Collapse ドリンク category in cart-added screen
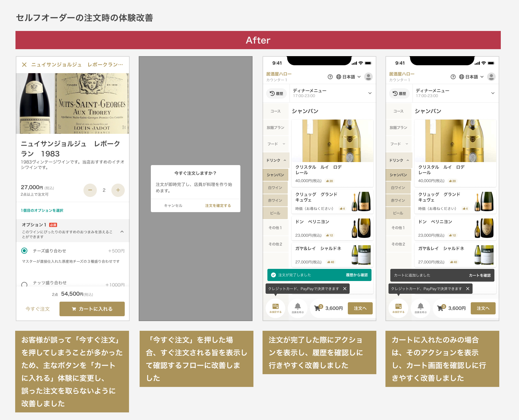The height and width of the screenshot is (420, 519). (x=399, y=160)
